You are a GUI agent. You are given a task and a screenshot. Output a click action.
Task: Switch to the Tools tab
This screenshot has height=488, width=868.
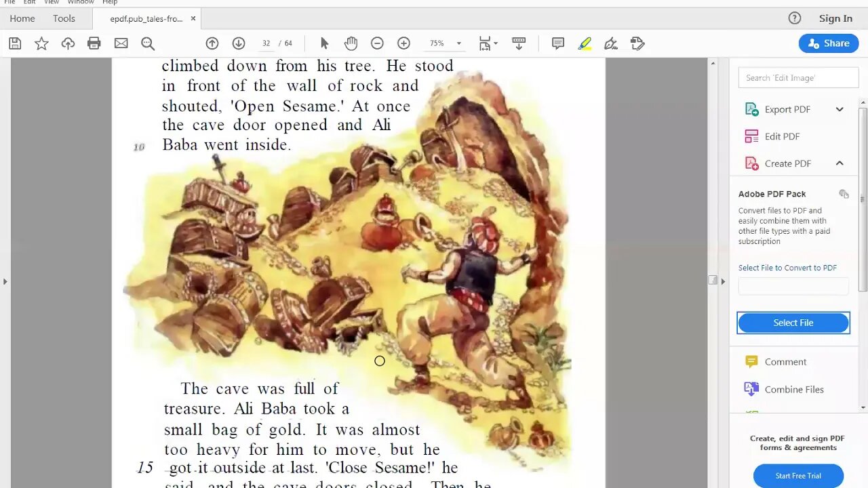[64, 18]
